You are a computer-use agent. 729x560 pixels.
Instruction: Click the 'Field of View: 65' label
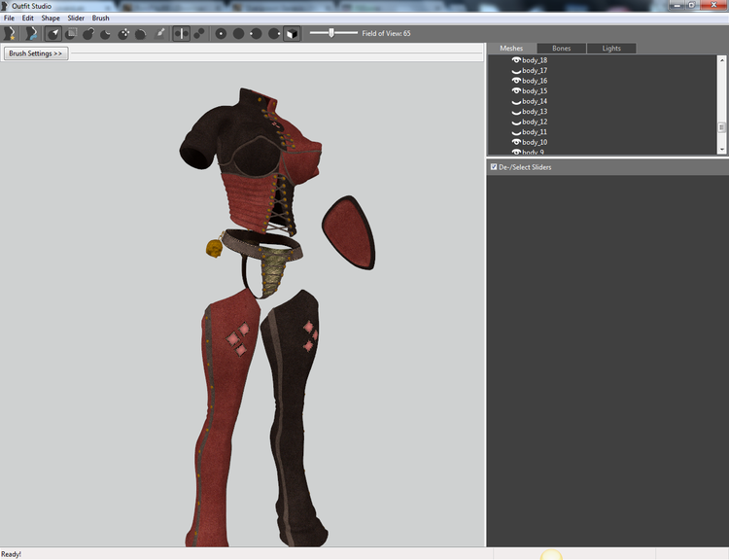(386, 33)
